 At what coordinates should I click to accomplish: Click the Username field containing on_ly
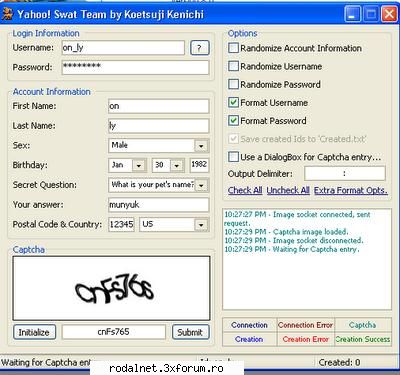pos(123,48)
